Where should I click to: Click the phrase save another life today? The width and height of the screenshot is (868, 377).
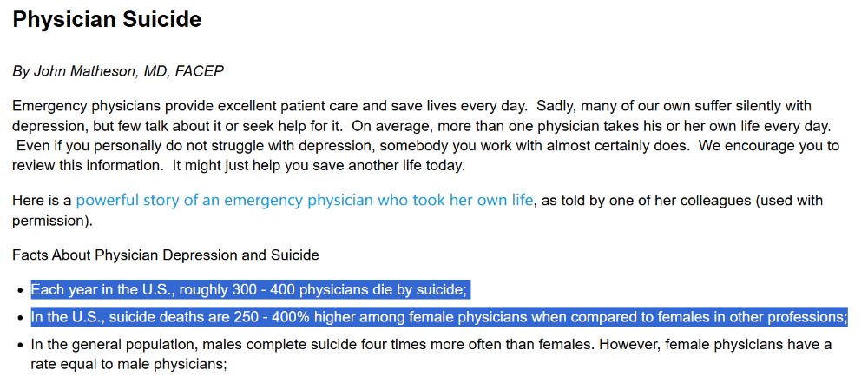tap(399, 165)
